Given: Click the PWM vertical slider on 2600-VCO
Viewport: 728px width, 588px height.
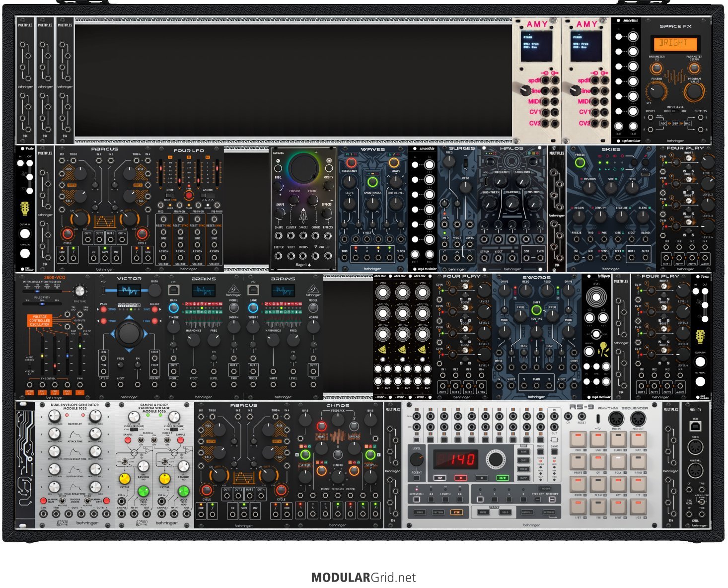Looking at the screenshot, I should 80,355.
